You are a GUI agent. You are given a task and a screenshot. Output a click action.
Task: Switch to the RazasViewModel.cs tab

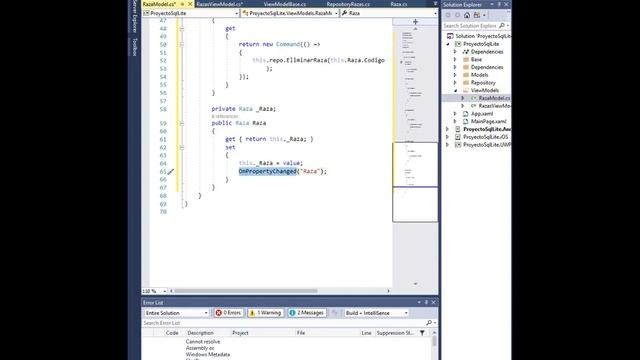pyautogui.click(x=220, y=4)
